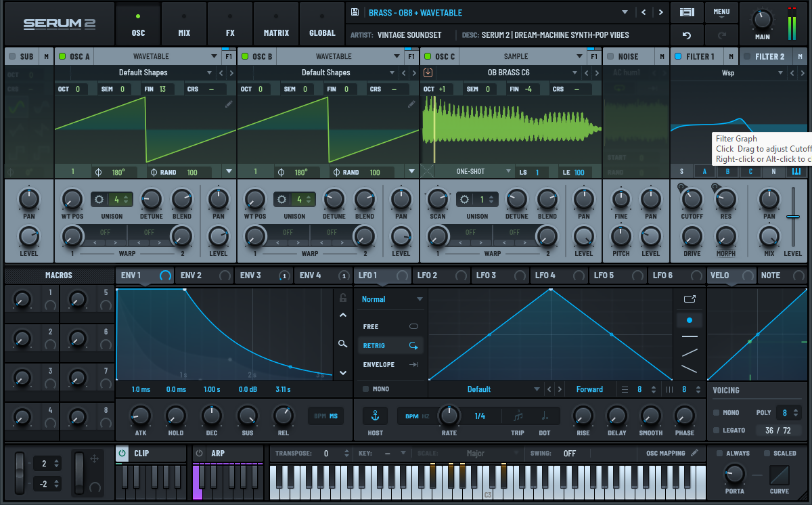Screen dimensions: 812x505
Task: Save the preset with the disk icon
Action: click(x=355, y=12)
